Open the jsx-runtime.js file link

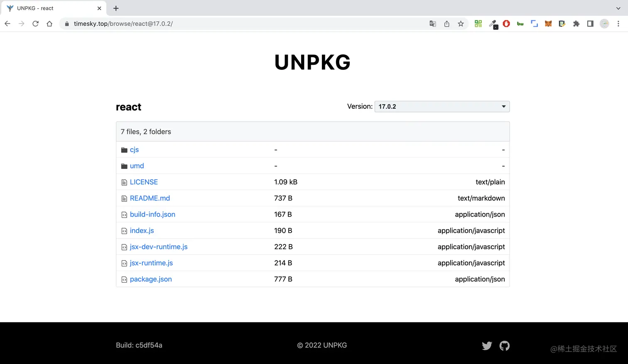tap(151, 263)
